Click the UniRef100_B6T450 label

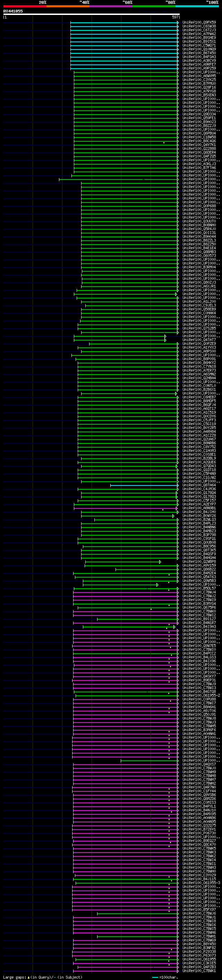click(199, 53)
